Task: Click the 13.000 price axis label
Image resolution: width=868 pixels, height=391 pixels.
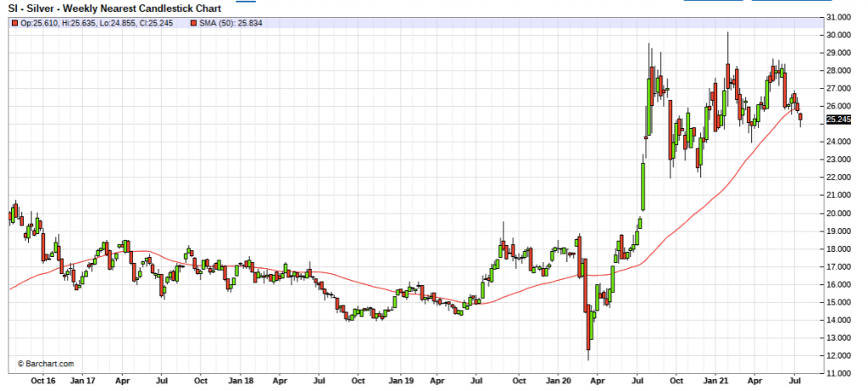Action: click(839, 338)
